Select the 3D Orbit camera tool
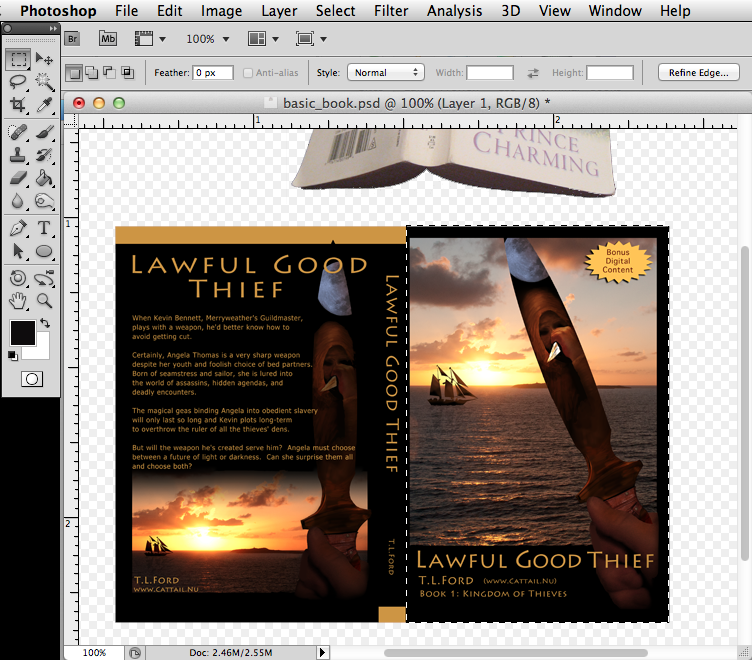752x660 pixels. (44, 278)
